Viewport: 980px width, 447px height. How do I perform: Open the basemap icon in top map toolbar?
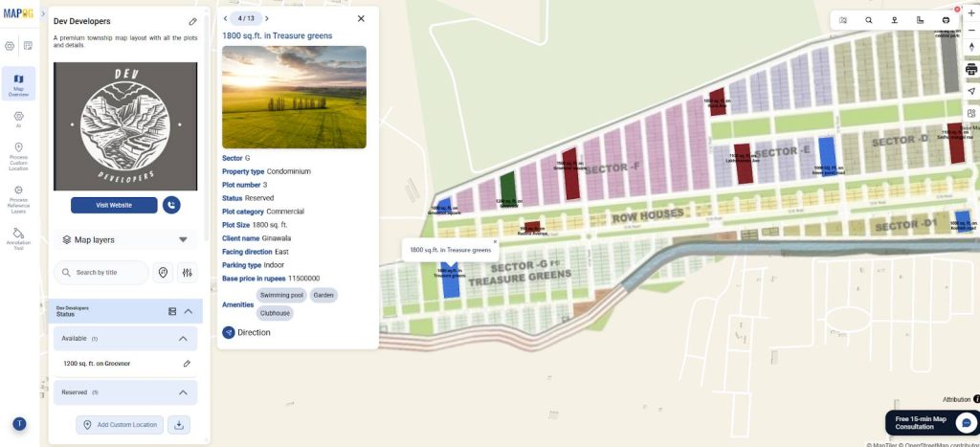coord(843,20)
